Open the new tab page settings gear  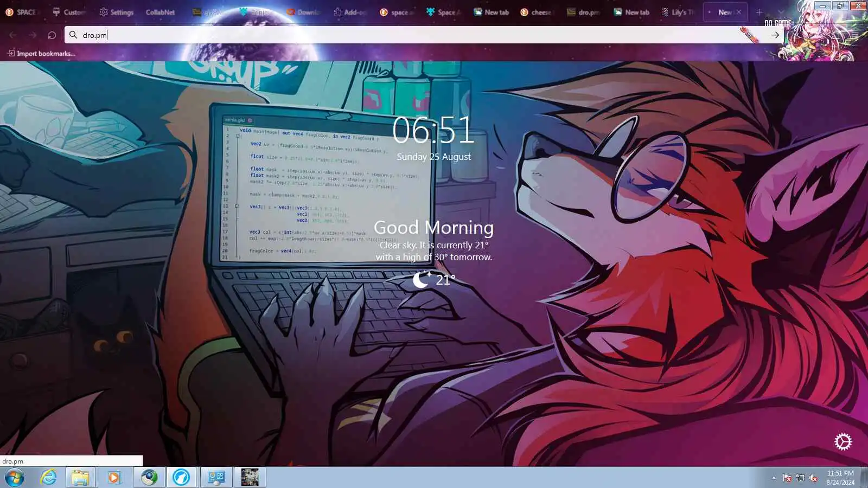tap(843, 441)
